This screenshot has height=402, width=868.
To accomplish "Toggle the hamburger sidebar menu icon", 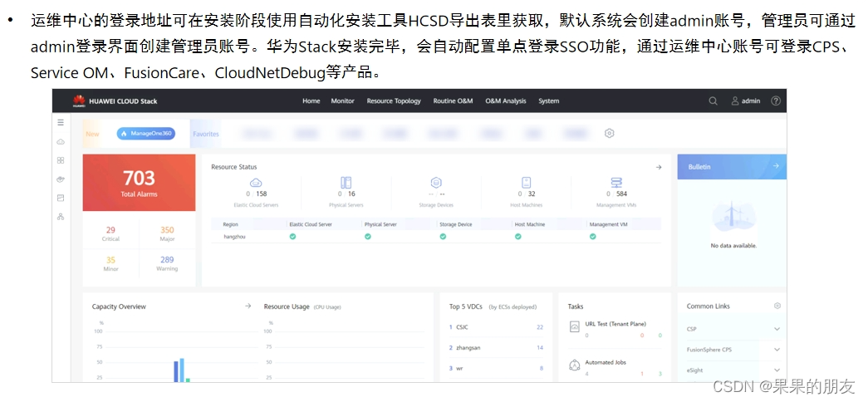I will 61,122.
